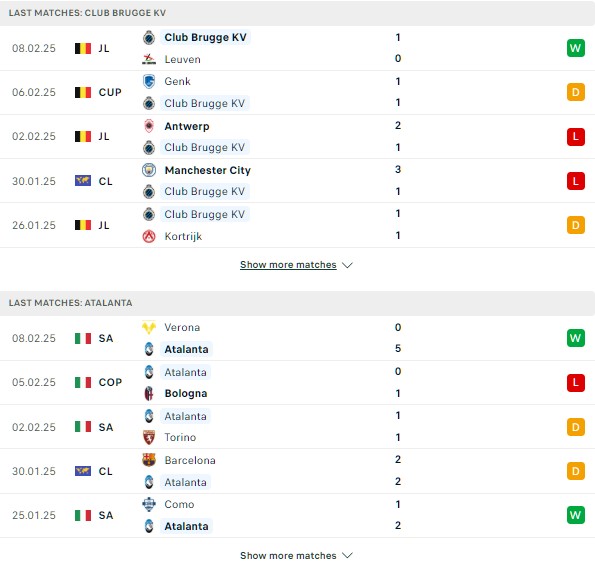Open the Bologna team name link

[x=186, y=393]
